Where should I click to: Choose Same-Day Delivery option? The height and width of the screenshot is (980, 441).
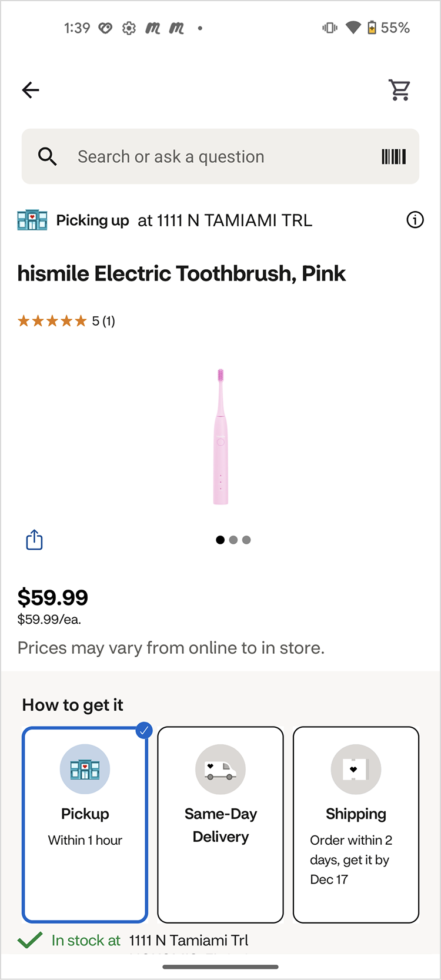(x=220, y=824)
